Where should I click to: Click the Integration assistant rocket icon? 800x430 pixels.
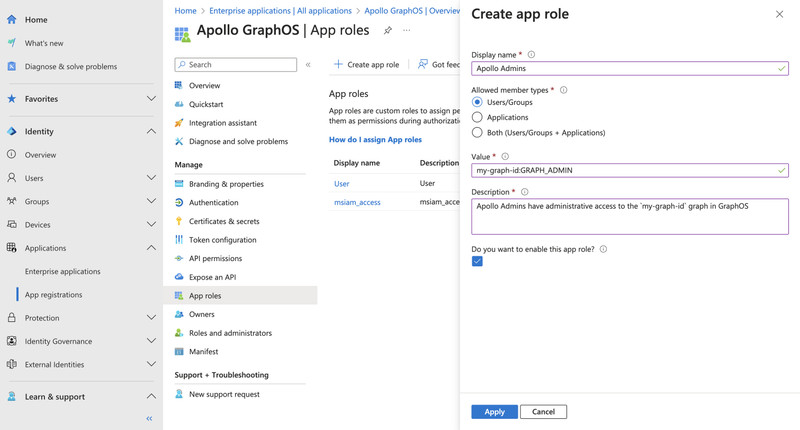pos(179,123)
